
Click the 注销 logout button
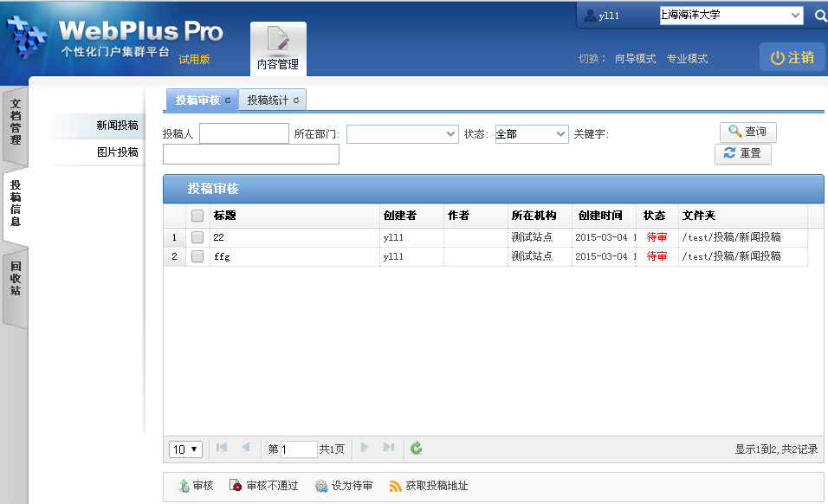pos(792,58)
